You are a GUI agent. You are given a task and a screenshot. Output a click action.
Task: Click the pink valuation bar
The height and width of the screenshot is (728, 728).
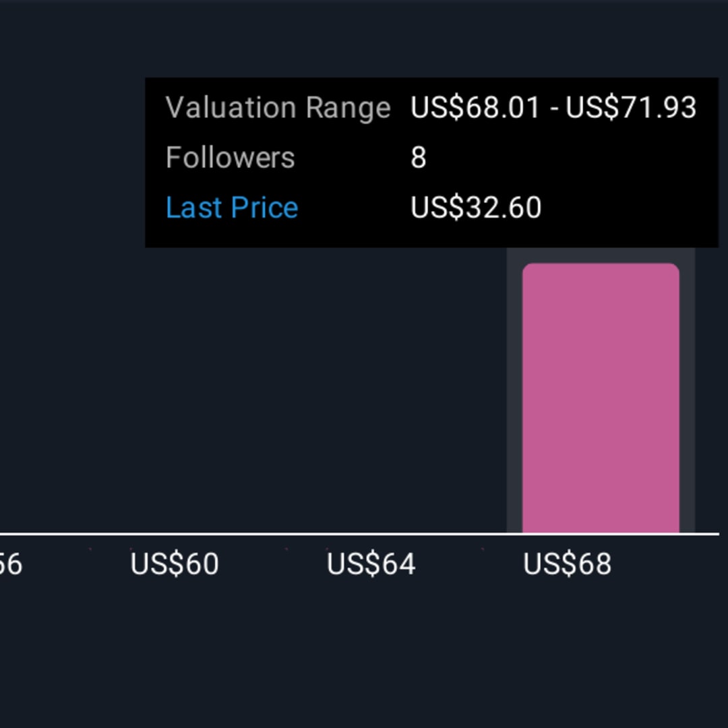pos(601,398)
